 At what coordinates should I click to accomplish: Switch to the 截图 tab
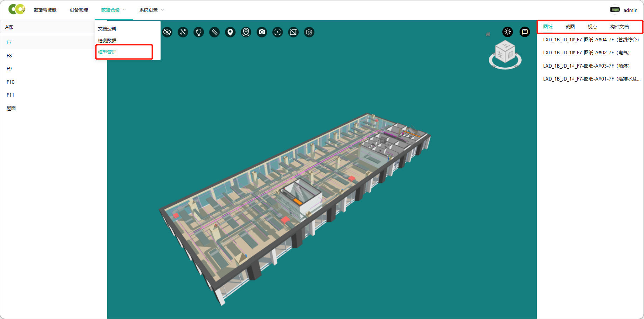570,27
